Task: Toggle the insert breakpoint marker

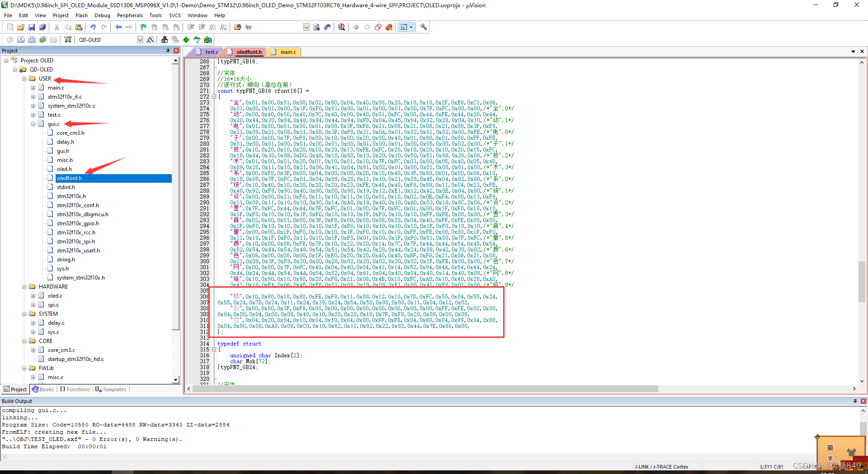Action: pyautogui.click(x=356, y=27)
